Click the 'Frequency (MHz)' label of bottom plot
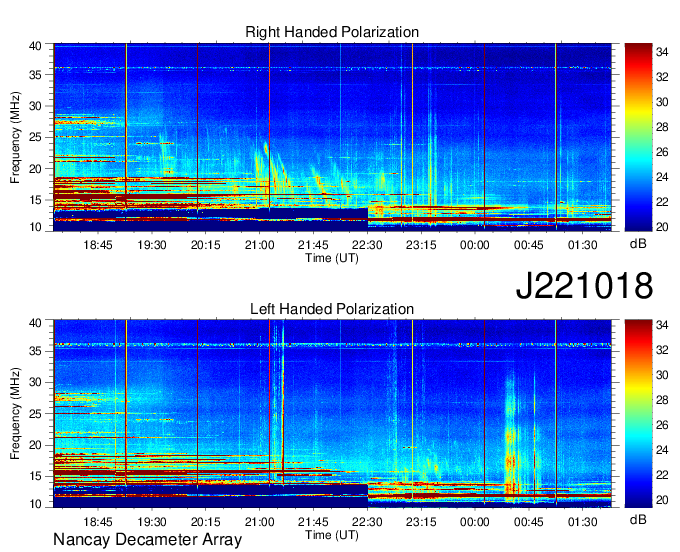Image resolution: width=680 pixels, height=552 pixels. point(15,414)
